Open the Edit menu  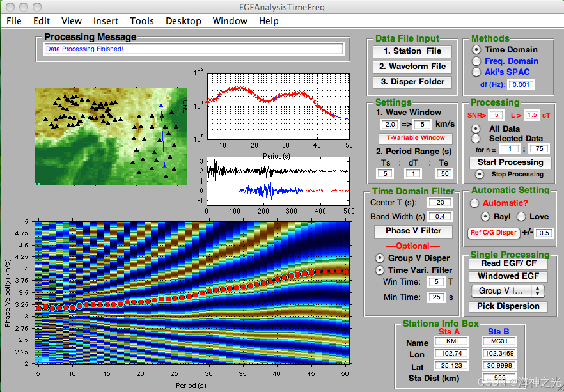(x=42, y=21)
